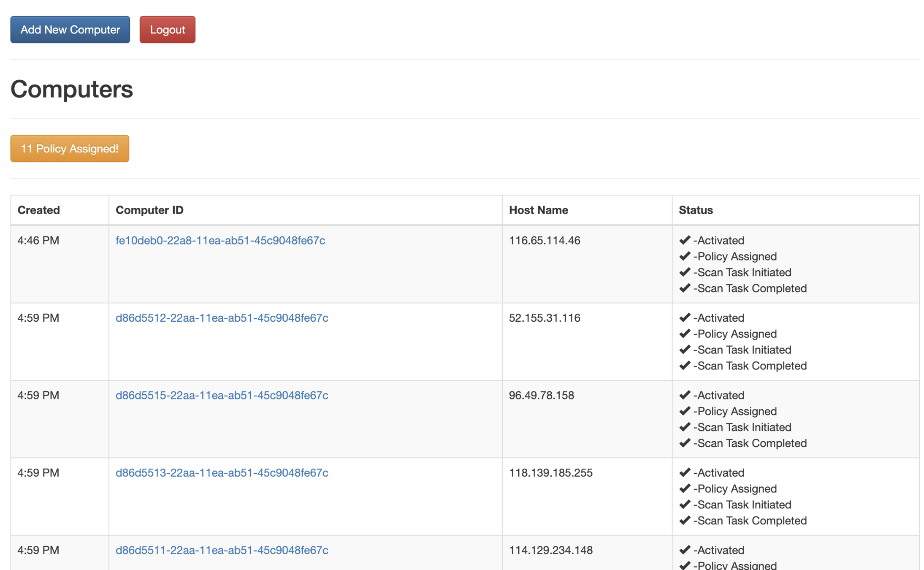Click the Add New Computer button
This screenshot has width=924, height=570.
pyautogui.click(x=70, y=30)
